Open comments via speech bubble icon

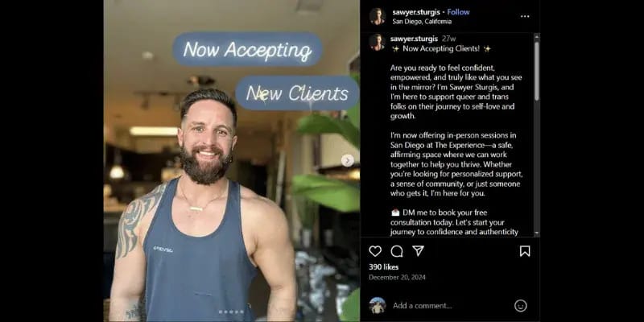pos(397,251)
